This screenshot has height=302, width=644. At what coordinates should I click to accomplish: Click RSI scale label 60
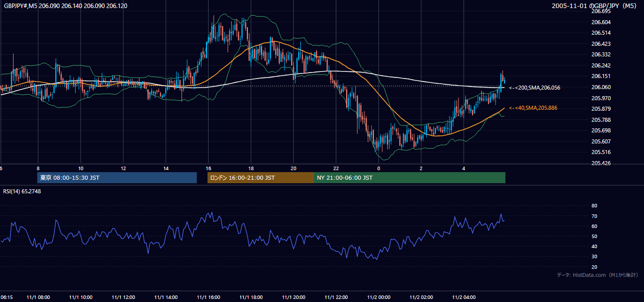(x=594, y=226)
